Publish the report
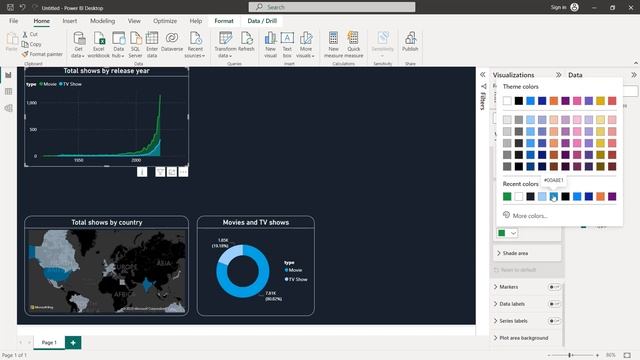 click(x=410, y=42)
